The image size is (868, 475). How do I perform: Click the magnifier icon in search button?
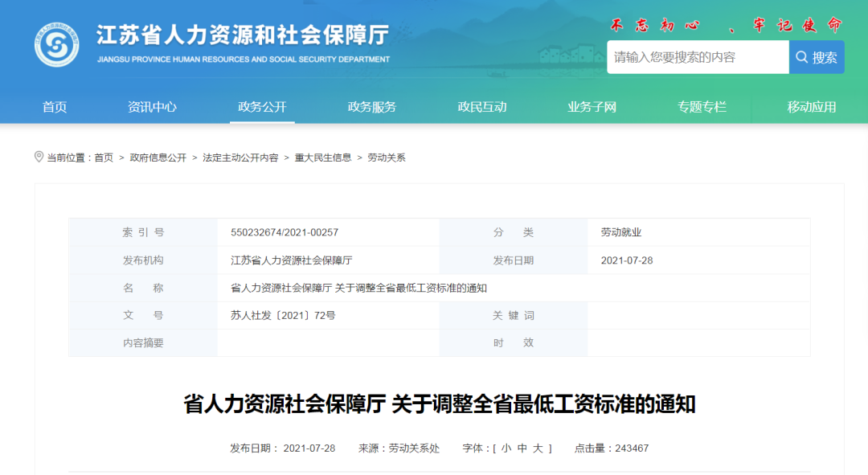tap(801, 56)
